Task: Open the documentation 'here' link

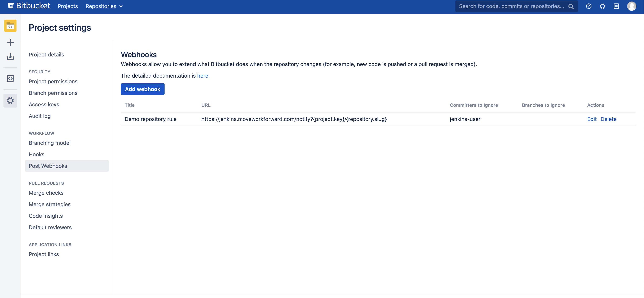Action: (x=203, y=76)
